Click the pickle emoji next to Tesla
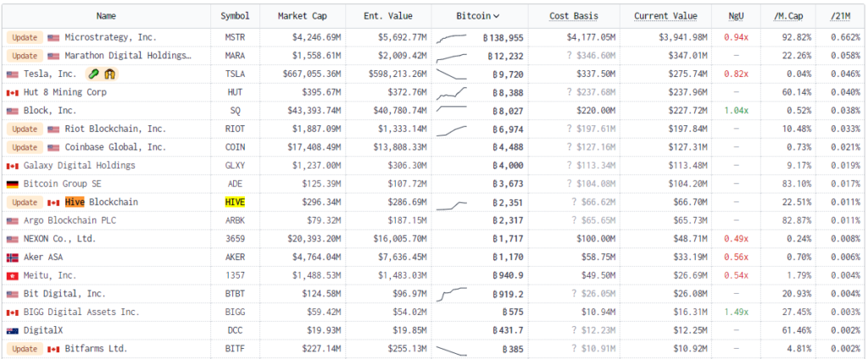This screenshot has width=868, height=359. (92, 75)
